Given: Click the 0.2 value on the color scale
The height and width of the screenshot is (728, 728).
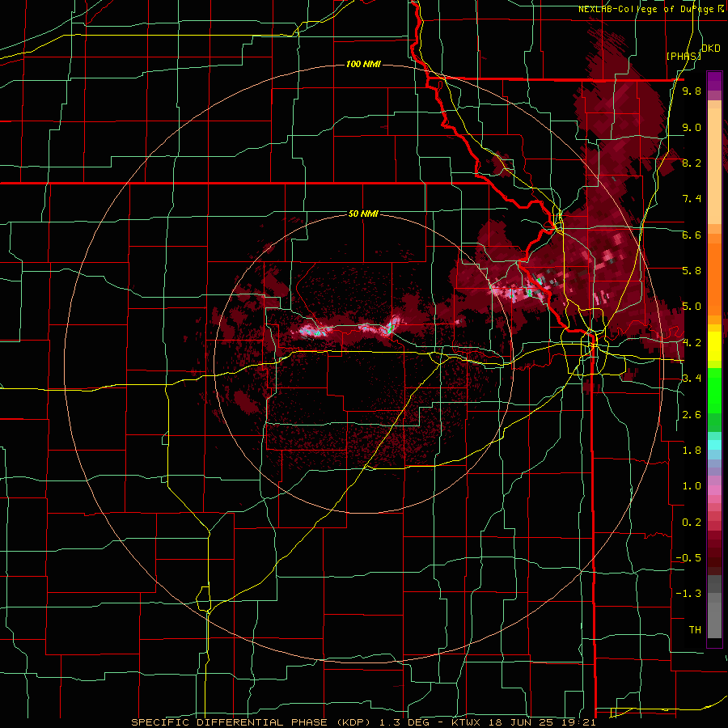Looking at the screenshot, I should [x=692, y=523].
